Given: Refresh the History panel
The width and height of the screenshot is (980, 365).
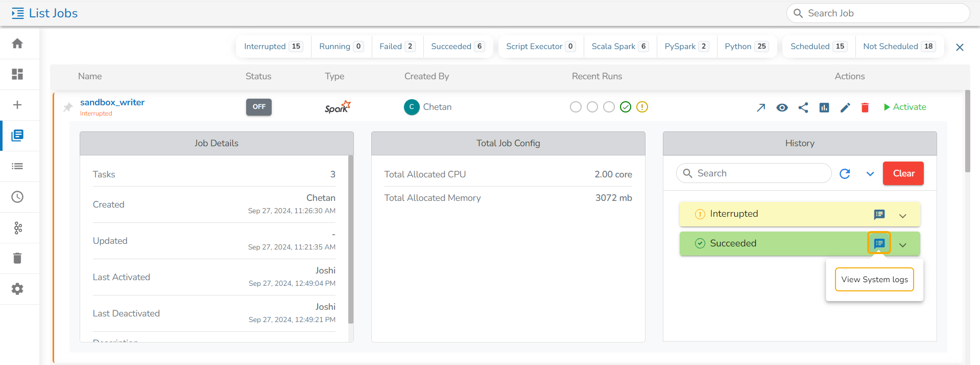Looking at the screenshot, I should click(x=845, y=174).
